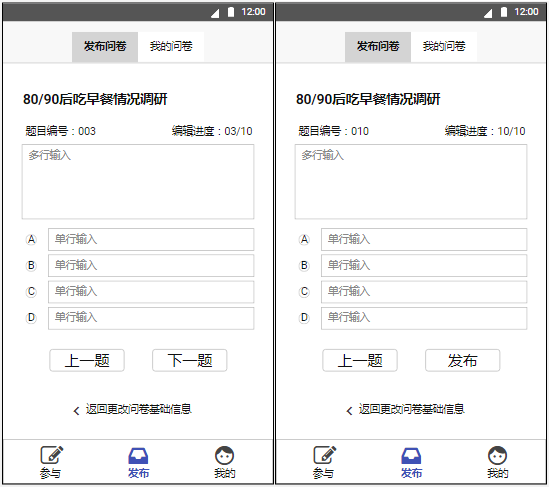
Task: Click option D 单行输入 field in question 003
Action: point(151,319)
